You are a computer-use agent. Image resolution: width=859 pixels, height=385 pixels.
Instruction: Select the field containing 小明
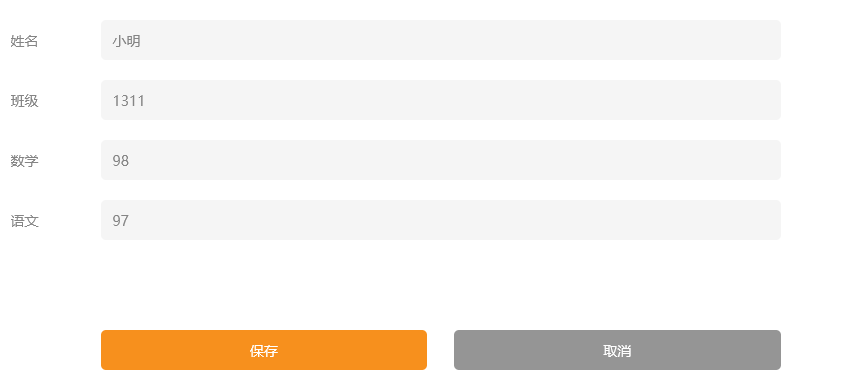coord(440,40)
